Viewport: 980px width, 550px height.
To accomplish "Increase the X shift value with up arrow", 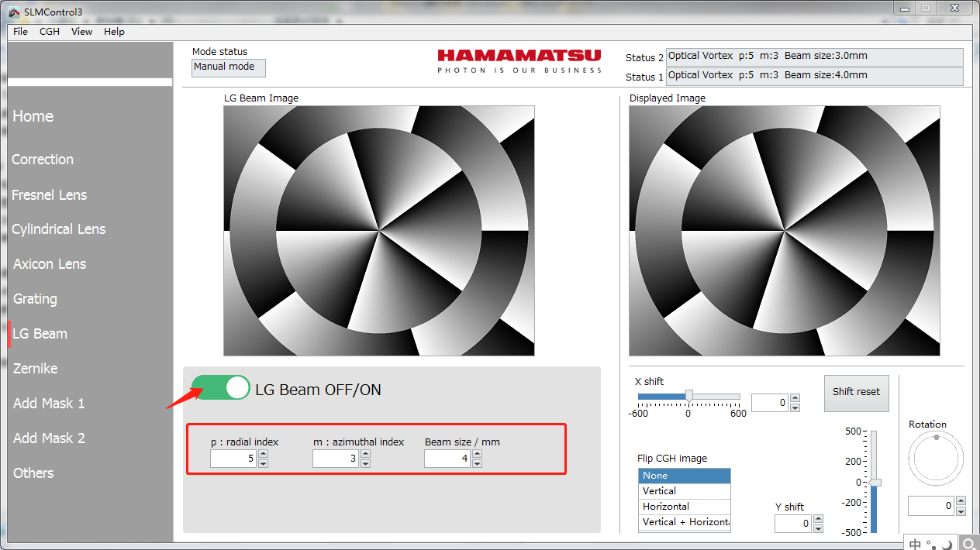I will (795, 398).
